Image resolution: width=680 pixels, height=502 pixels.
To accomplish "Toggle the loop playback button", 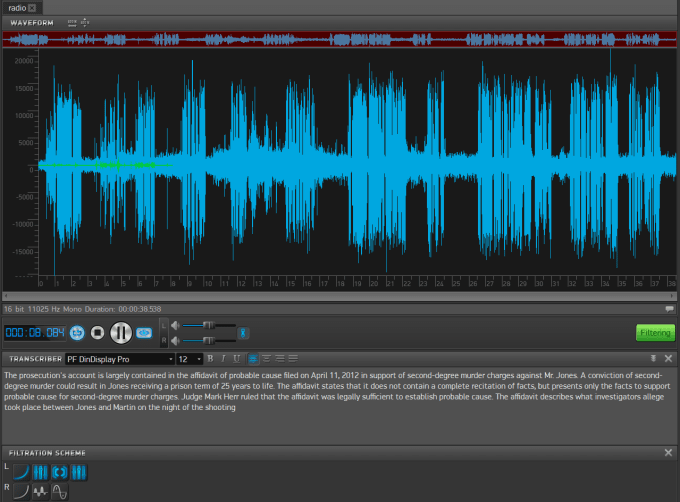I will click(x=77, y=333).
